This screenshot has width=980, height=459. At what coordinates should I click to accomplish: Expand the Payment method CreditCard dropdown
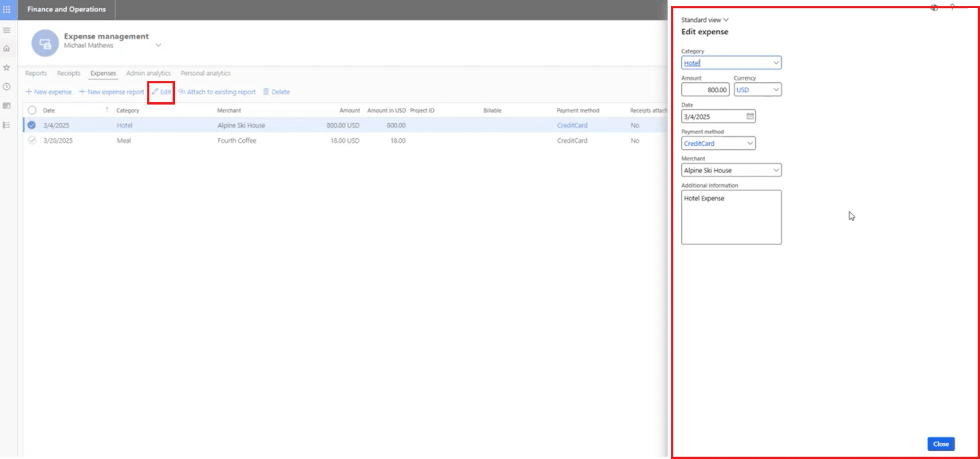750,144
